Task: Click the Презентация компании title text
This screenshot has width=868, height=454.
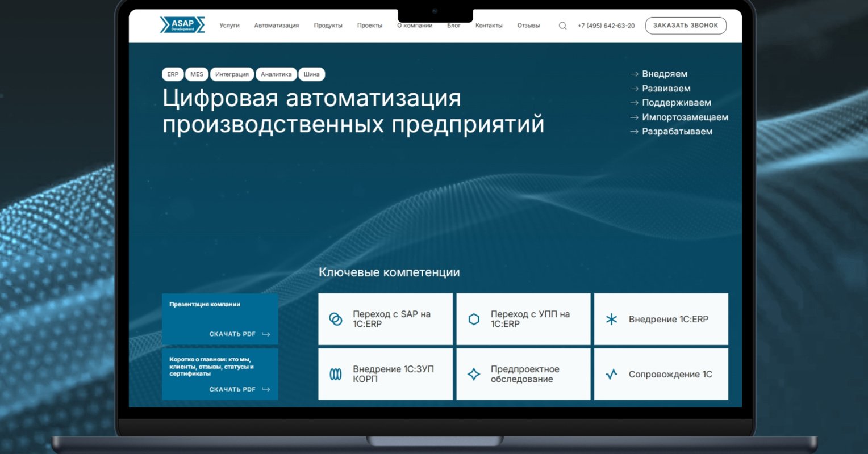Action: point(205,305)
